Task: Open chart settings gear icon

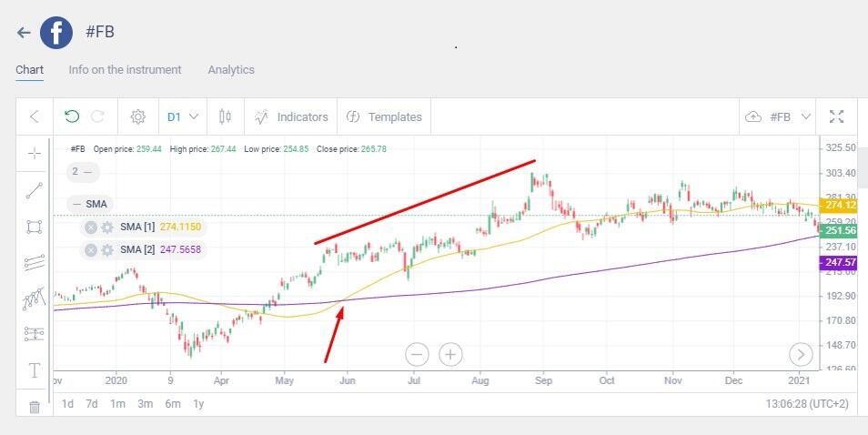Action: click(x=137, y=116)
